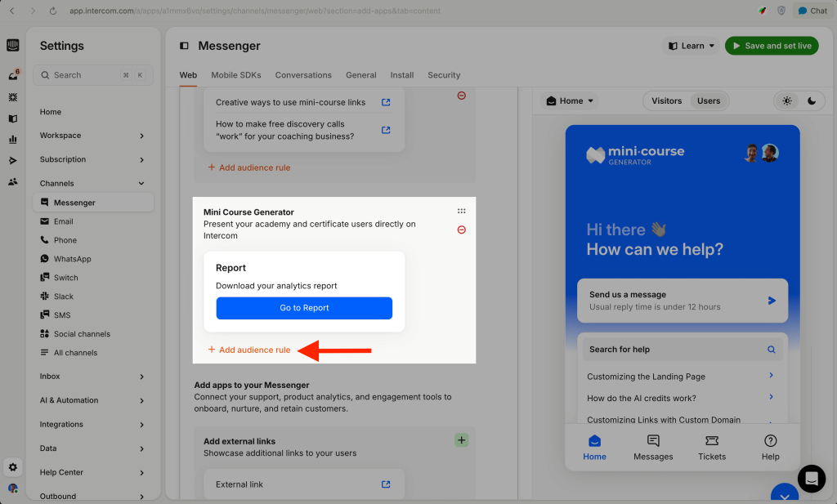The width and height of the screenshot is (837, 504).
Task: Open the inbox icon with notification badge
Action: click(13, 75)
